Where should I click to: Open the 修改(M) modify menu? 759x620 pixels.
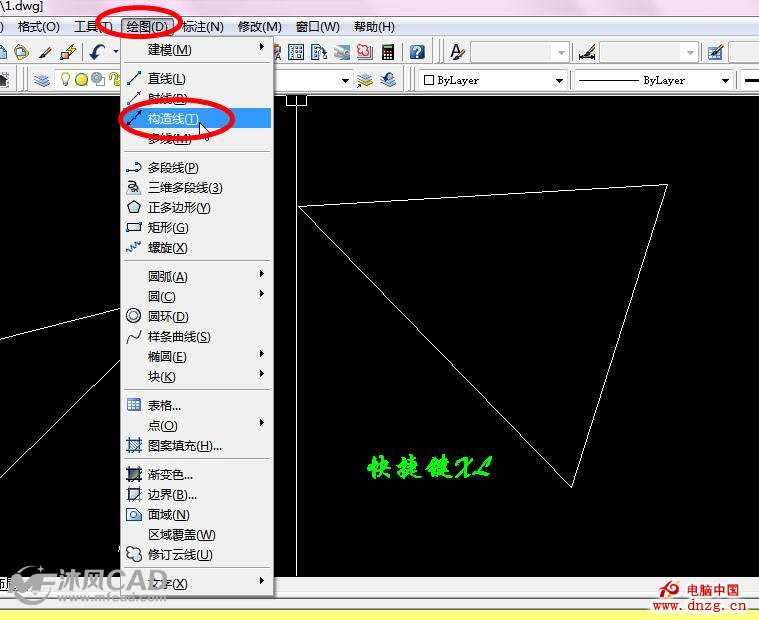(x=259, y=27)
